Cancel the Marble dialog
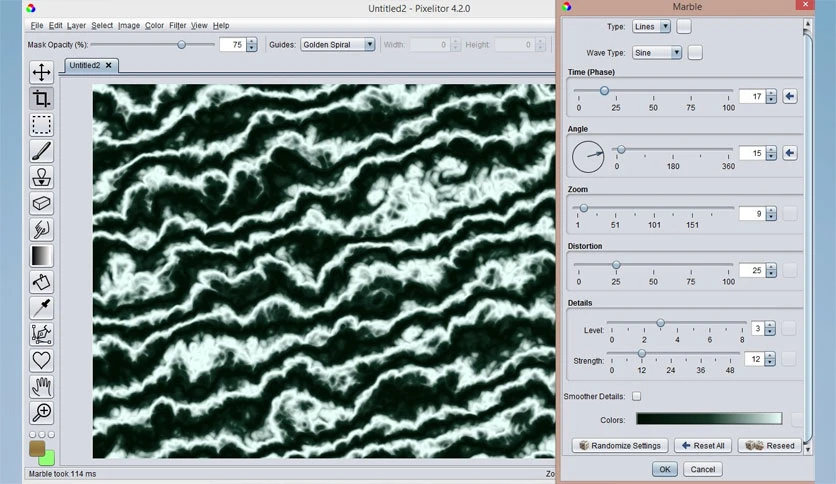Viewport: 836px width, 484px height. tap(703, 469)
